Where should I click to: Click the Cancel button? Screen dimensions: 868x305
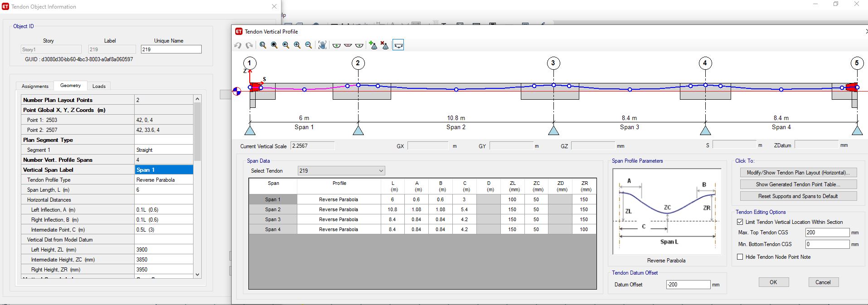tap(824, 282)
